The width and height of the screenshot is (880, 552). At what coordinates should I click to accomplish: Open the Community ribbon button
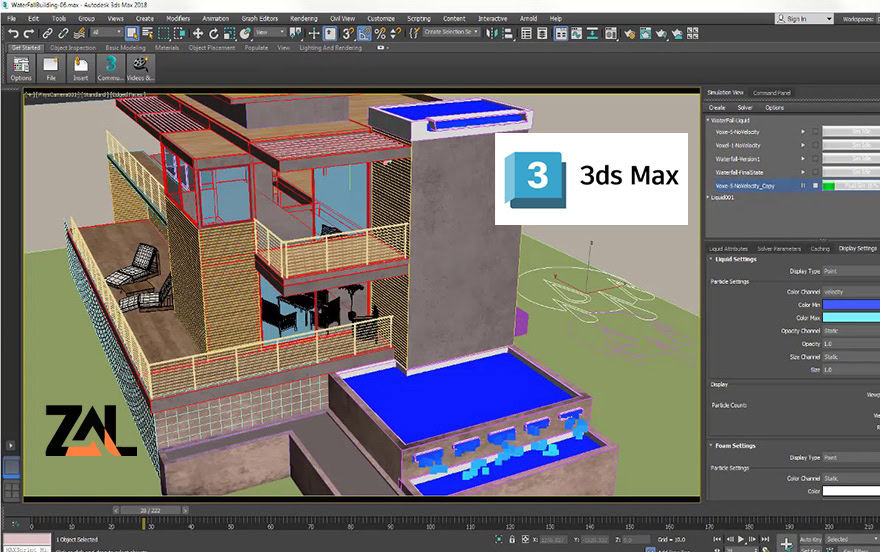tap(111, 68)
